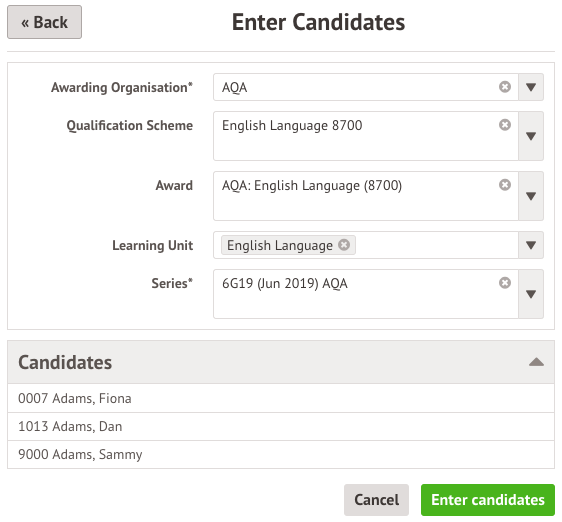Cancel entering candidates
562x522 pixels.
click(376, 500)
